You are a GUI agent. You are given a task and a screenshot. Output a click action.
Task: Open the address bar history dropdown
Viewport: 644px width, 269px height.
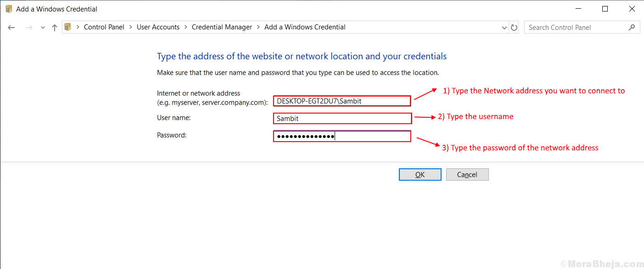coord(504,27)
